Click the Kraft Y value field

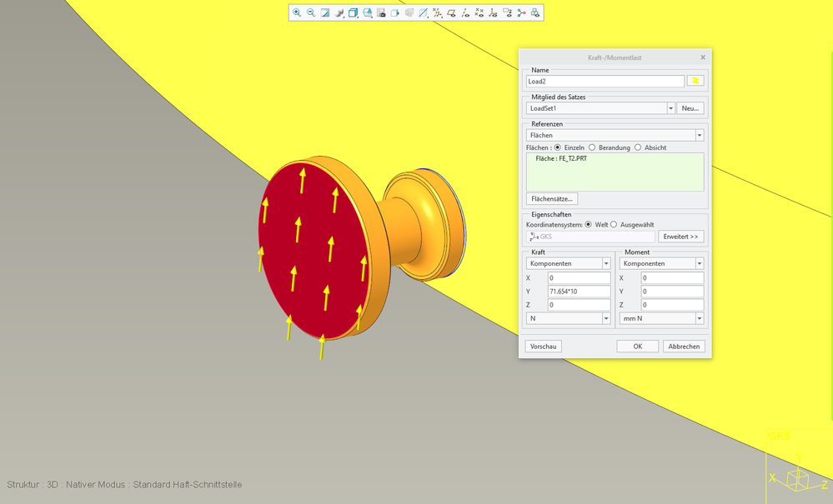pyautogui.click(x=579, y=292)
